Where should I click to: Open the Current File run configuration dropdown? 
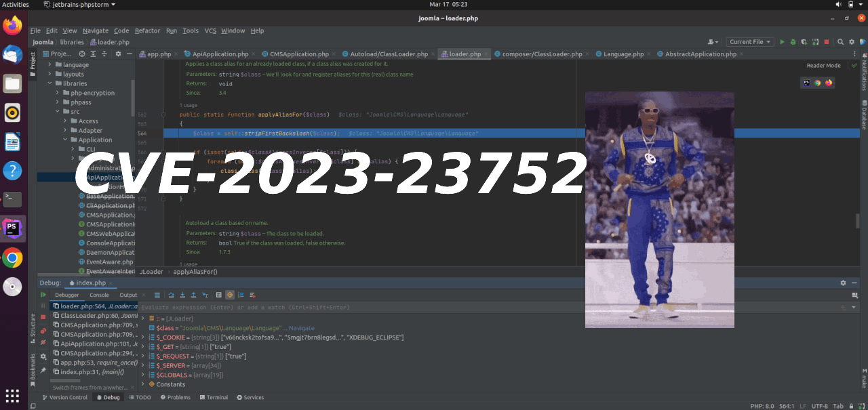coord(749,41)
